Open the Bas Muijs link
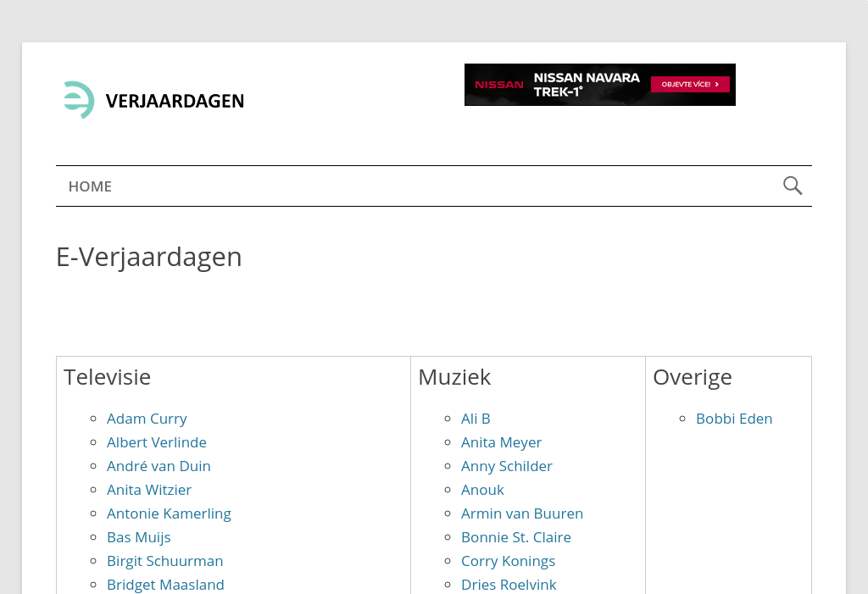868x594 pixels. pyautogui.click(x=138, y=537)
